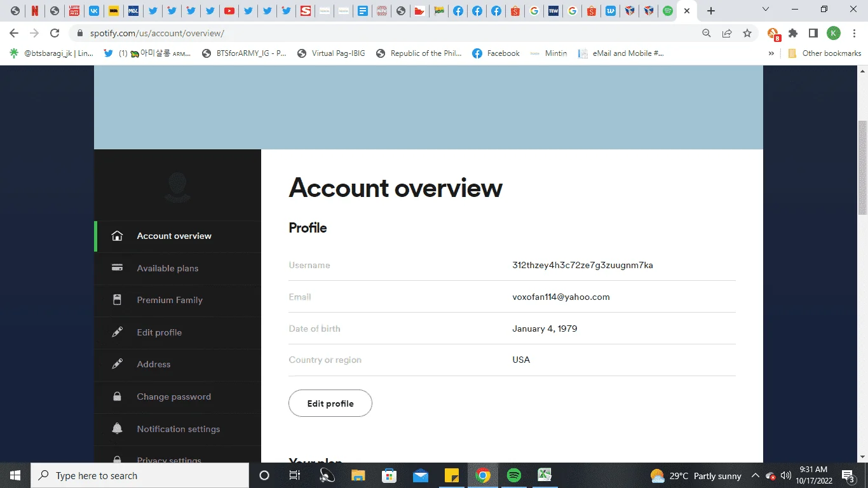Open File Explorer from the taskbar
The width and height of the screenshot is (868, 488).
click(x=358, y=475)
